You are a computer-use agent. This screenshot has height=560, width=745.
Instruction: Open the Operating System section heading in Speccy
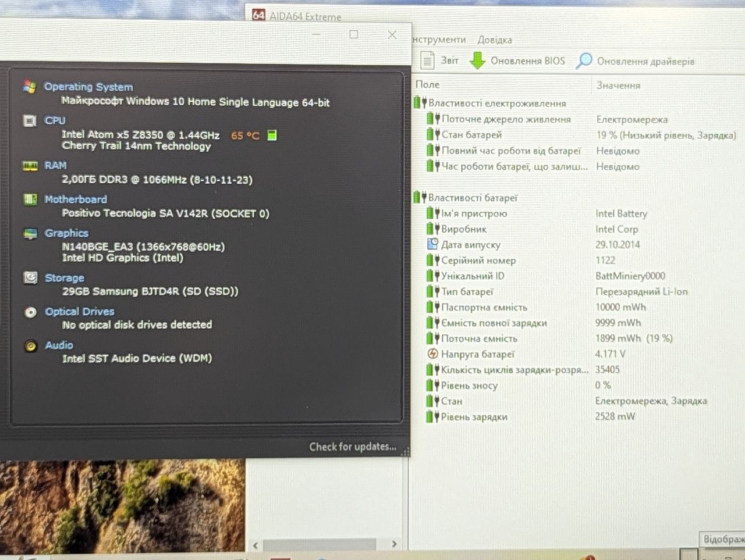coord(88,87)
